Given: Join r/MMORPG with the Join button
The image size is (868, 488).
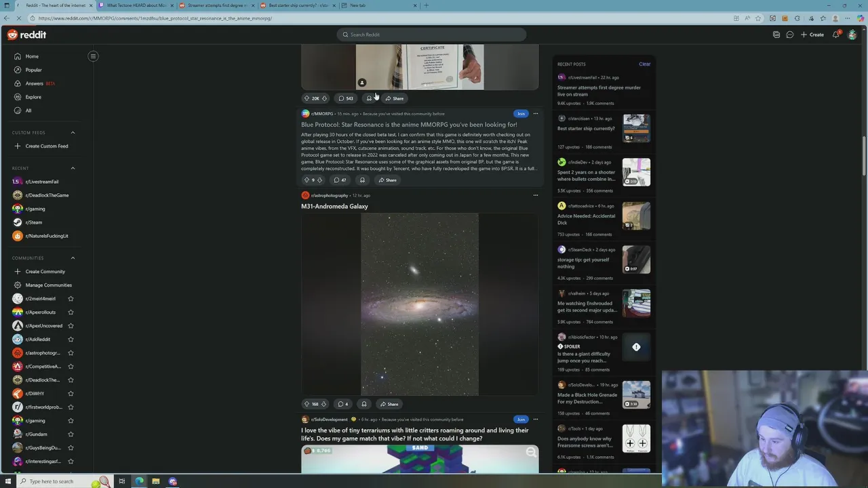Looking at the screenshot, I should (520, 114).
